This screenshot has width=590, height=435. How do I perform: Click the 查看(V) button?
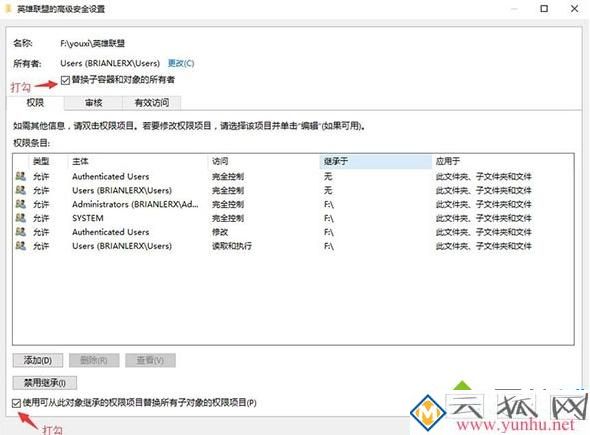150,360
